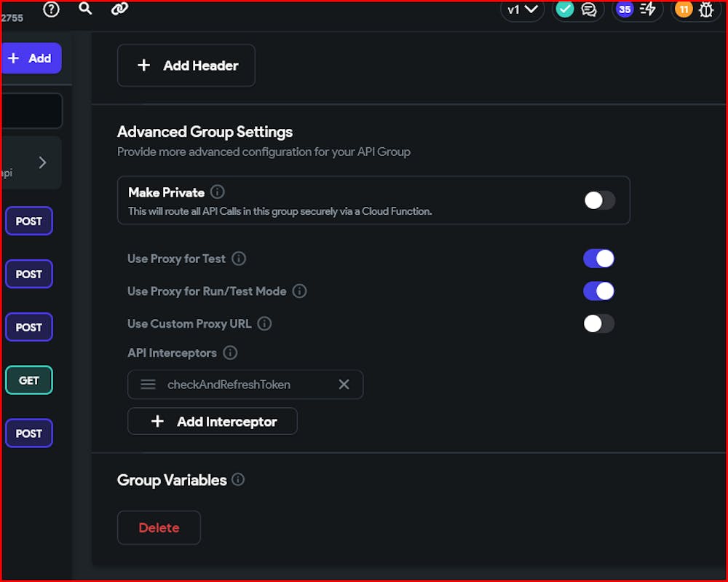Viewport: 728px width, 582px height.
Task: Disable the Use Proxy for Test toggle
Action: point(598,258)
